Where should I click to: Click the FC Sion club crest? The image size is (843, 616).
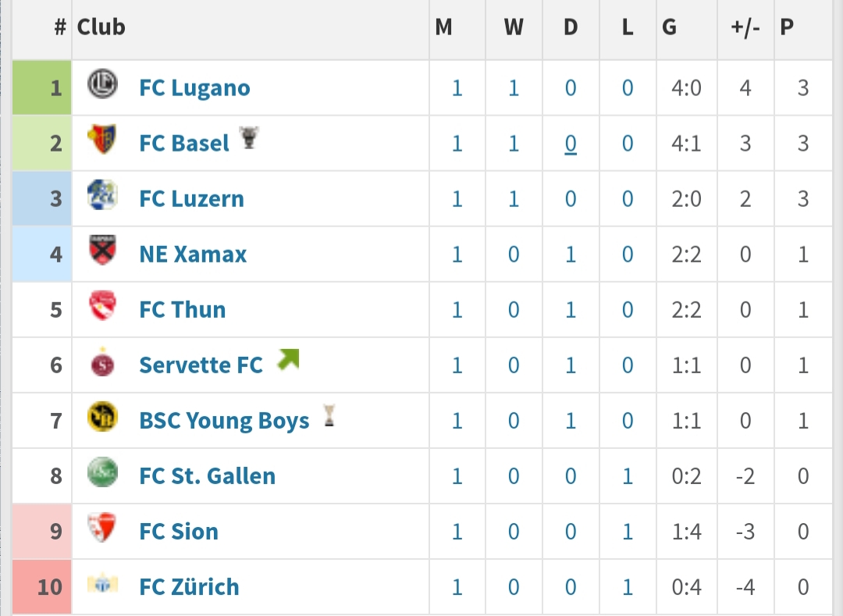point(102,528)
